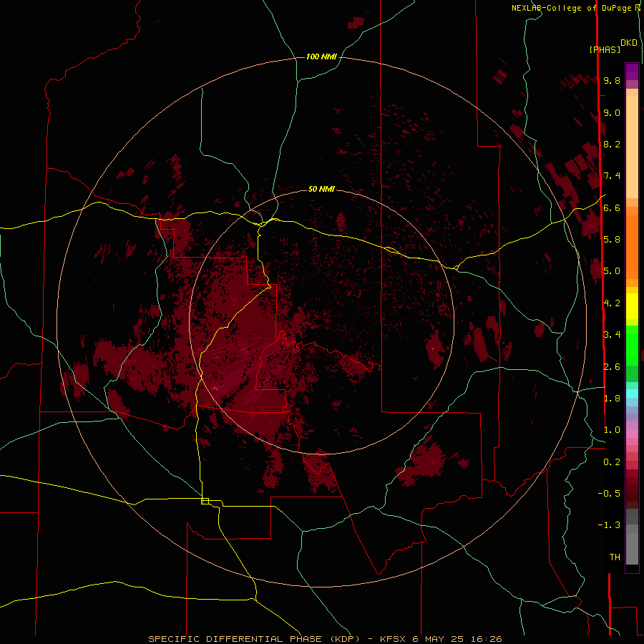Pick the yellow segment of the color bar

pyautogui.click(x=632, y=306)
